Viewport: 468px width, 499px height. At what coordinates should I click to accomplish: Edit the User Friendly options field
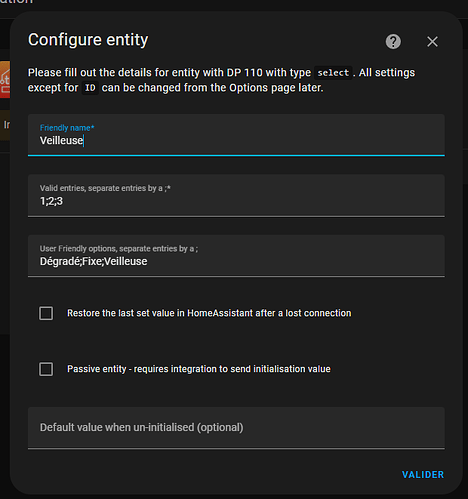[x=236, y=256]
